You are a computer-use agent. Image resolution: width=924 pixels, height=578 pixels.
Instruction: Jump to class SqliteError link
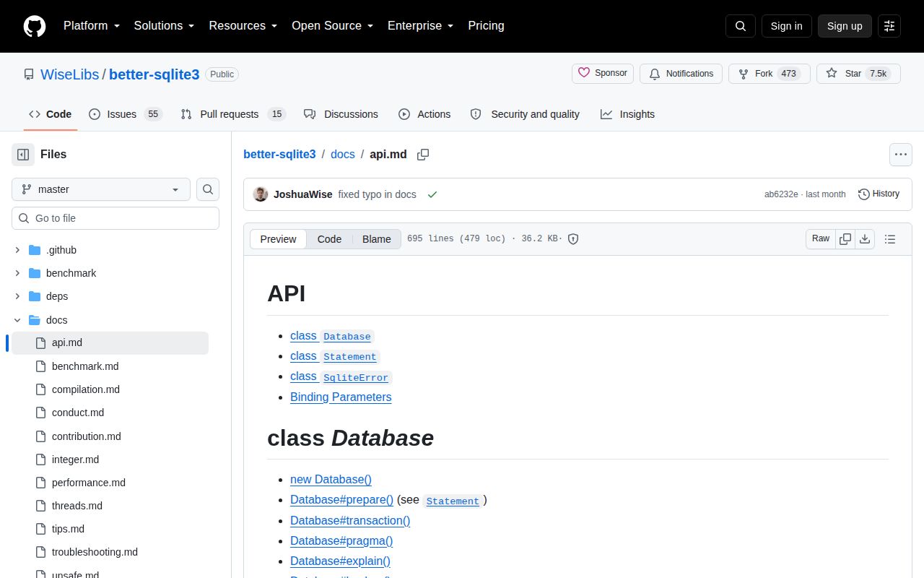point(341,376)
